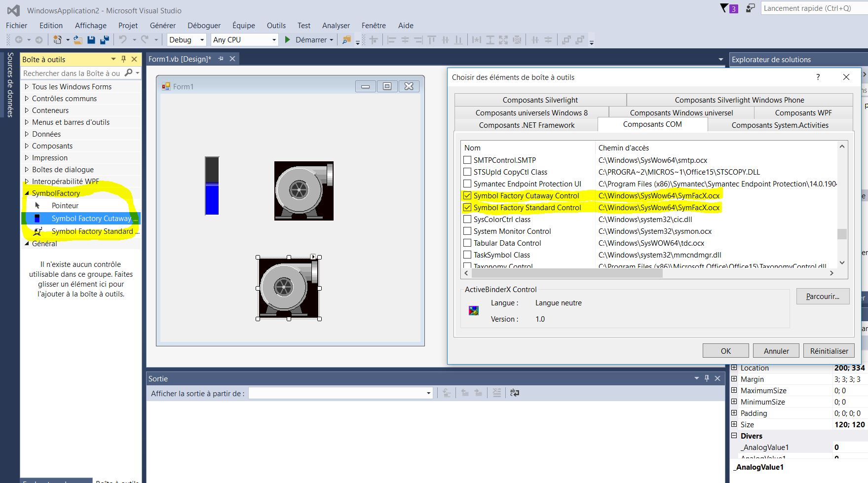Click the blue cutaway tank control on Form1

coord(212,186)
